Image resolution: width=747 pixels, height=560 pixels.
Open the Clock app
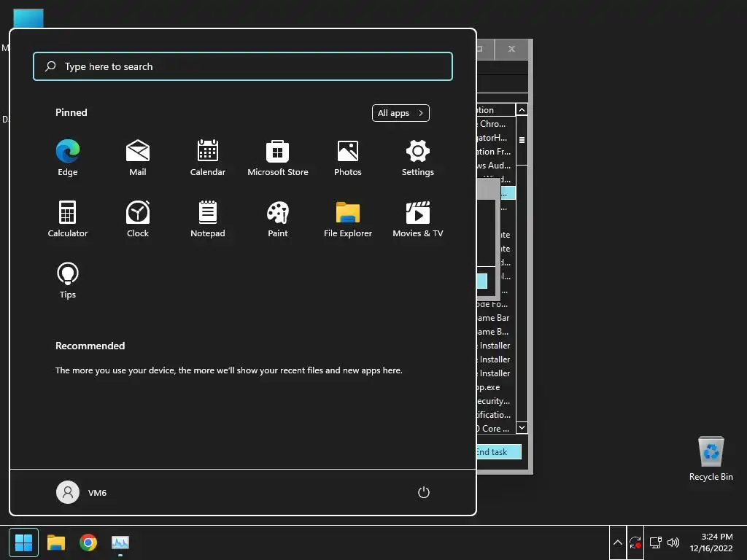pyautogui.click(x=138, y=219)
